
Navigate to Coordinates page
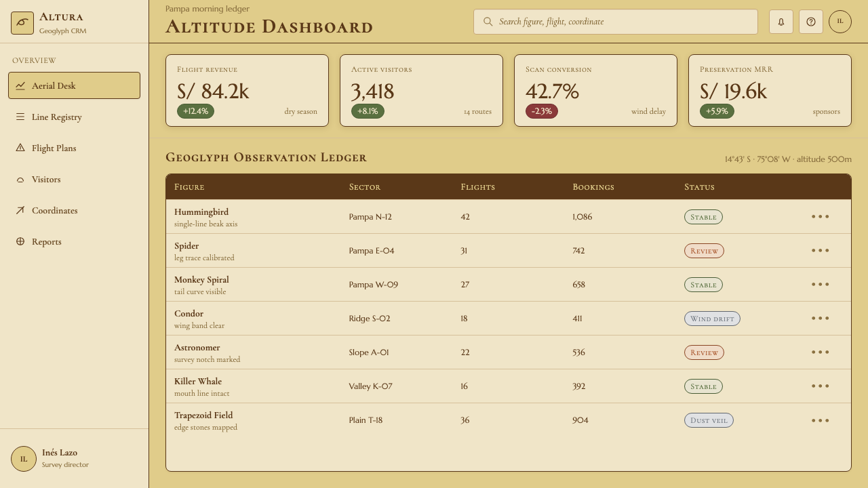tap(74, 210)
